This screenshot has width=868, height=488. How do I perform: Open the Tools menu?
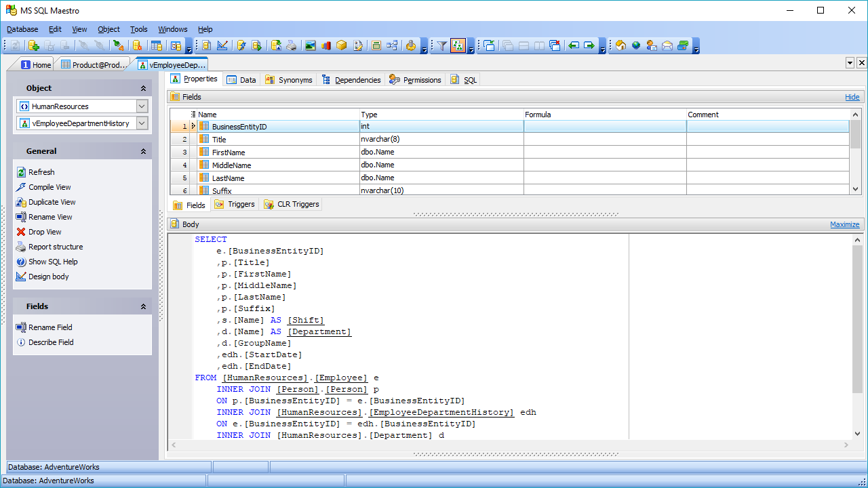[138, 29]
